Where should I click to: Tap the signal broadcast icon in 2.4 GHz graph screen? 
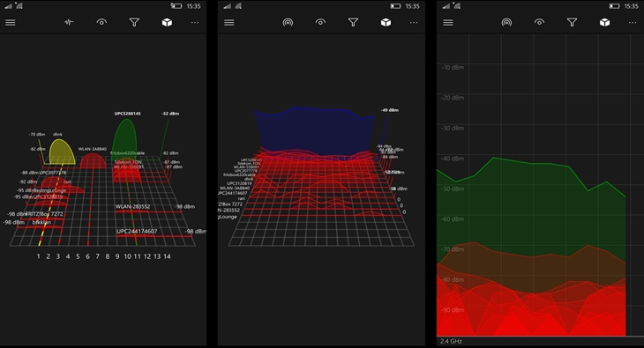(507, 22)
